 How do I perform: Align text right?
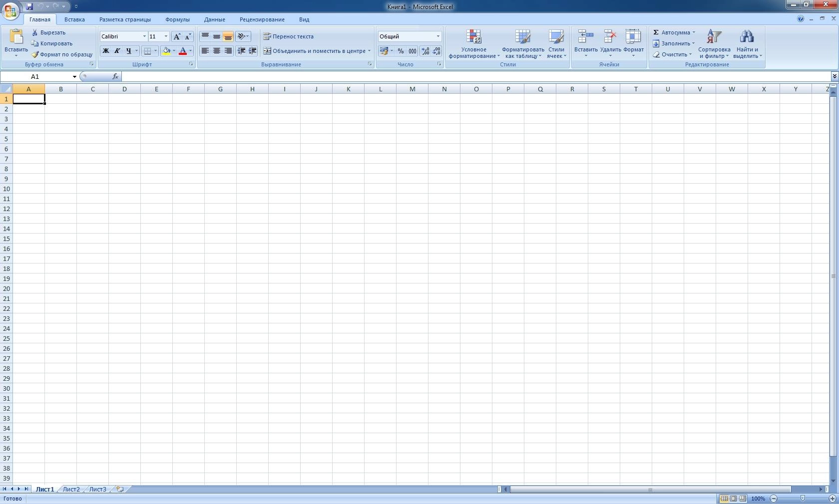pyautogui.click(x=228, y=51)
